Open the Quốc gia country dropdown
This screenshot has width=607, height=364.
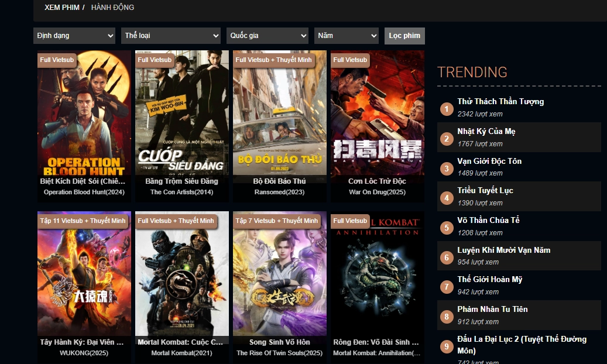click(x=268, y=36)
